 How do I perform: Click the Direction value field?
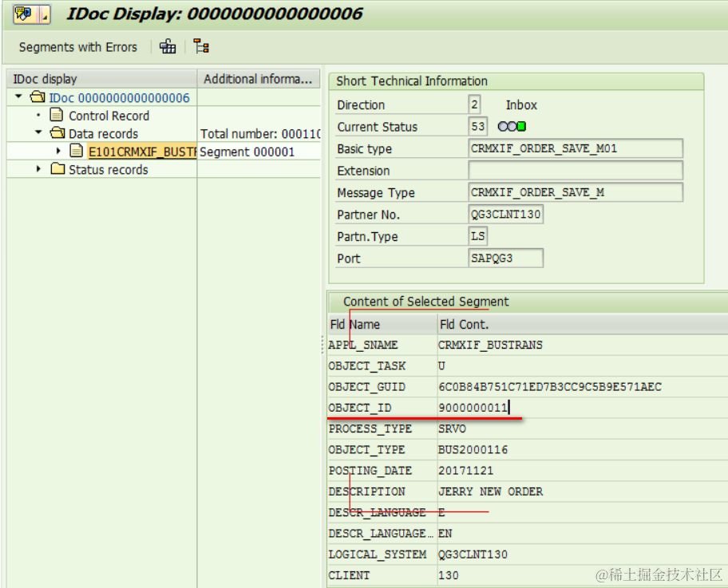474,105
